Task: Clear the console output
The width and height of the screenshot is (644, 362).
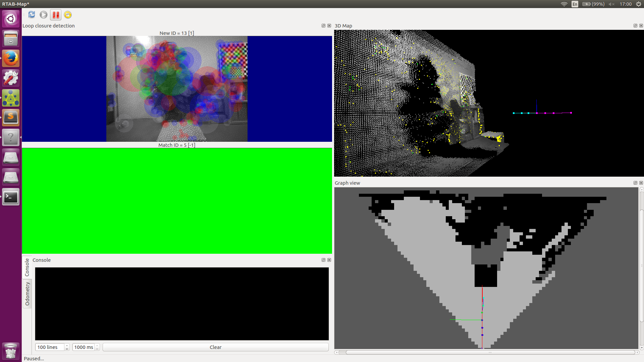Action: pos(215,347)
